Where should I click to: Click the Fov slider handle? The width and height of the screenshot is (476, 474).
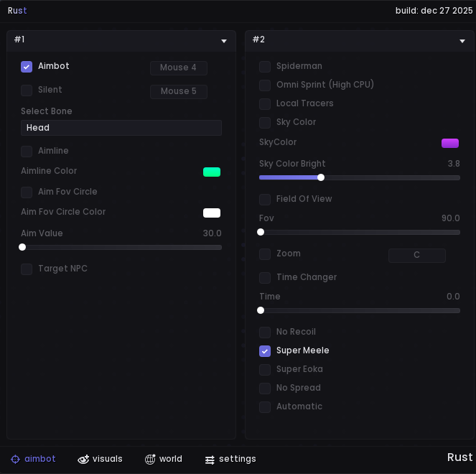point(261,232)
